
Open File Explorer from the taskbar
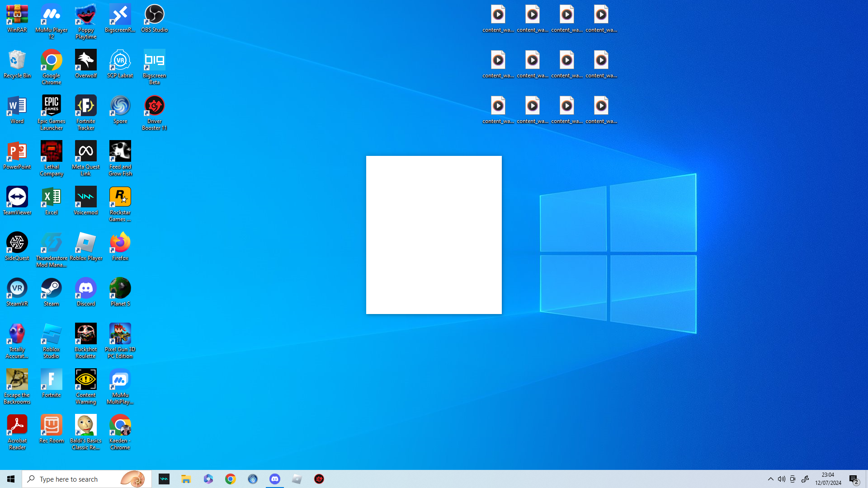(186, 479)
